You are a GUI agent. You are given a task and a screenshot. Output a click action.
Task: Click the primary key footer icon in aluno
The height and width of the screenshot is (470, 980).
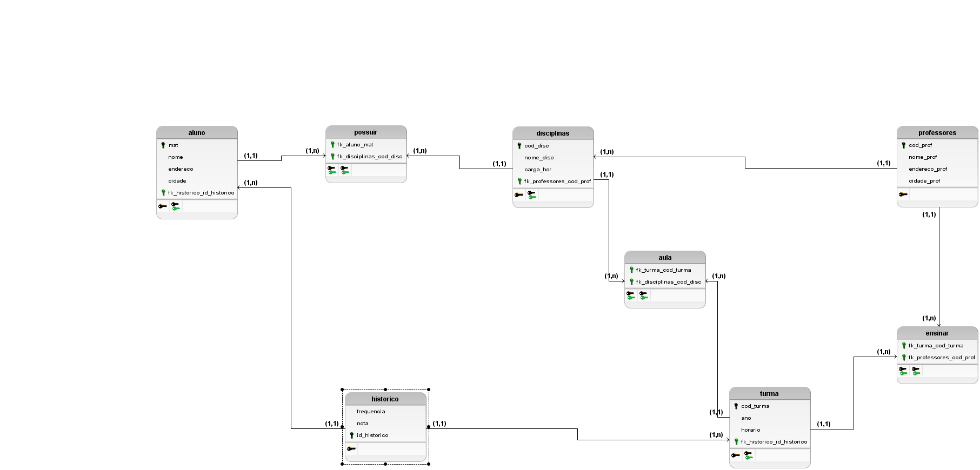163,206
